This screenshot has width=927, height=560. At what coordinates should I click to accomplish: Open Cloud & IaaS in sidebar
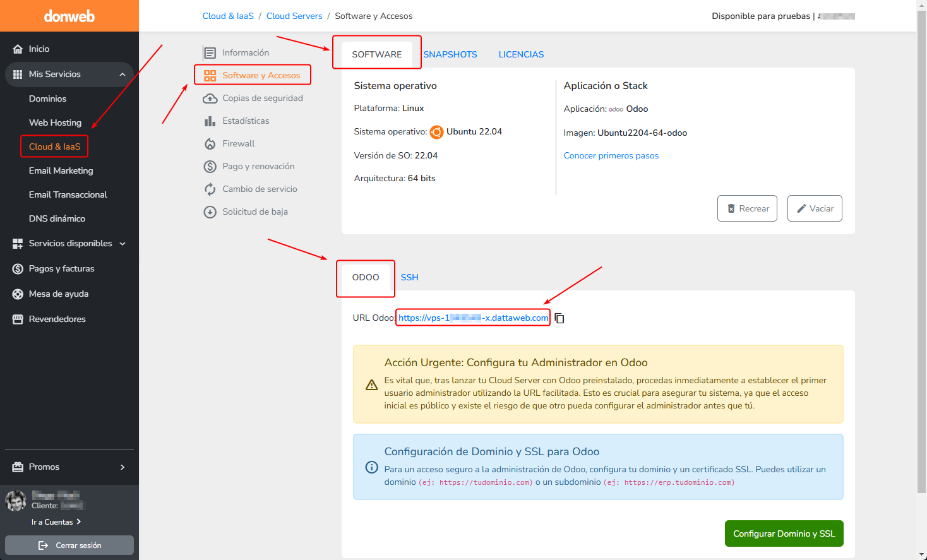55,146
